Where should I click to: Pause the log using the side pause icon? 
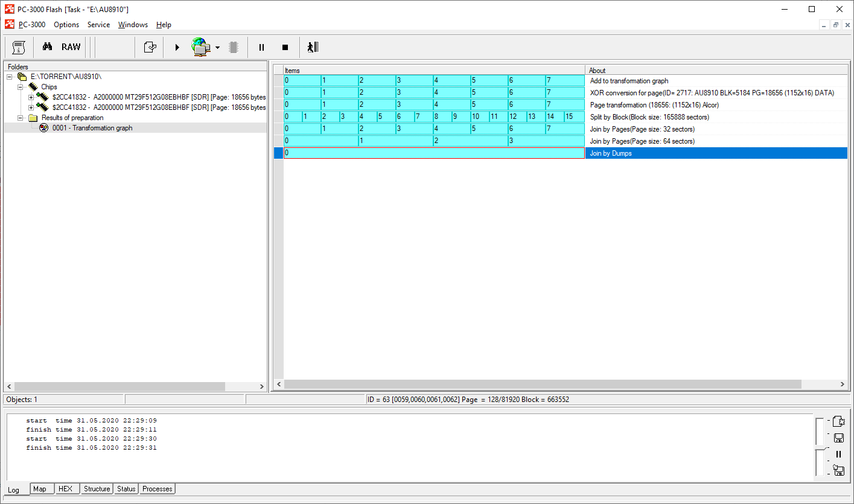[x=838, y=455]
